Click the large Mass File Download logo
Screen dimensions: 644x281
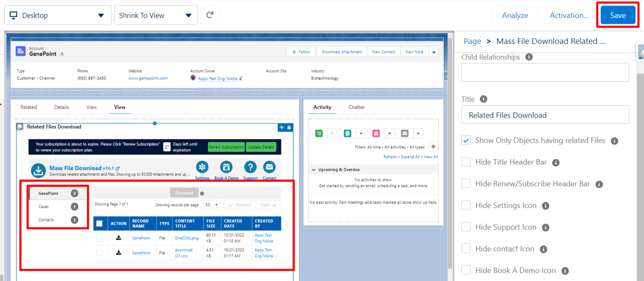pyautogui.click(x=38, y=170)
